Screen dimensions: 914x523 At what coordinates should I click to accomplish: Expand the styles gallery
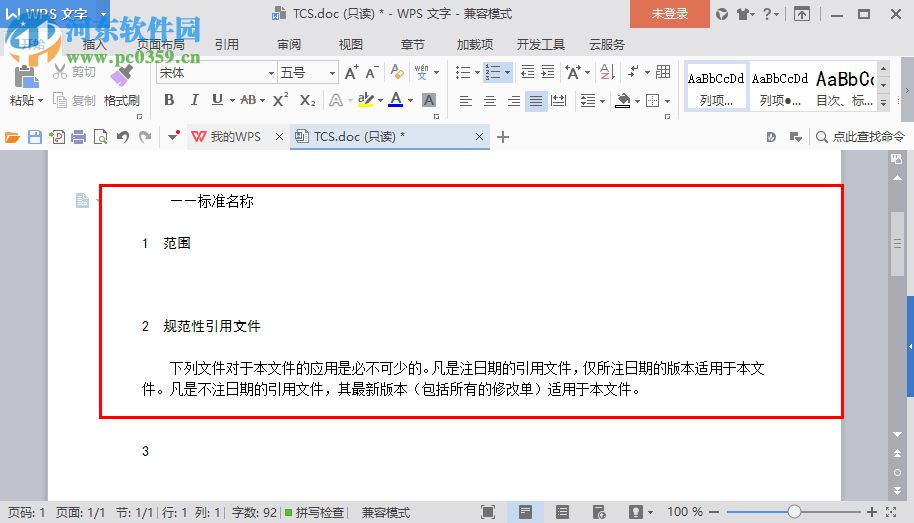884,103
